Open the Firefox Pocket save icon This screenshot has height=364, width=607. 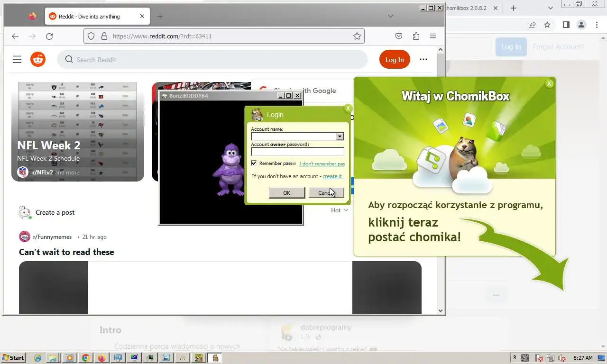coord(399,36)
